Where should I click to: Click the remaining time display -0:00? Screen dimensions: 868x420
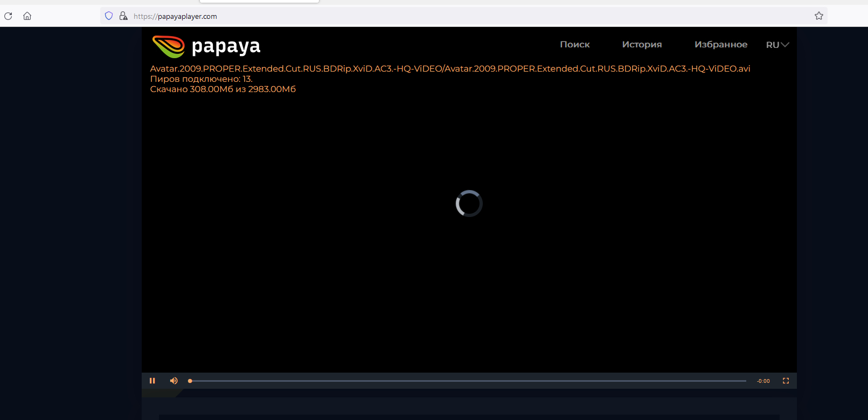coord(763,381)
